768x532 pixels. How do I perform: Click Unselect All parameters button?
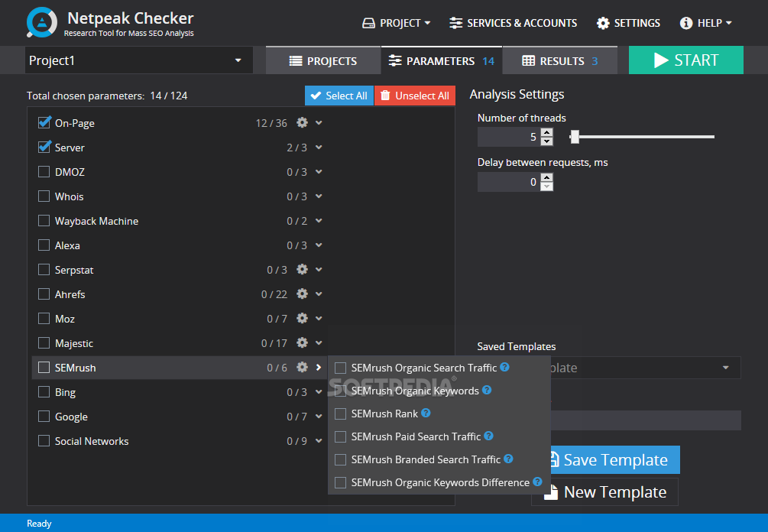pyautogui.click(x=415, y=96)
